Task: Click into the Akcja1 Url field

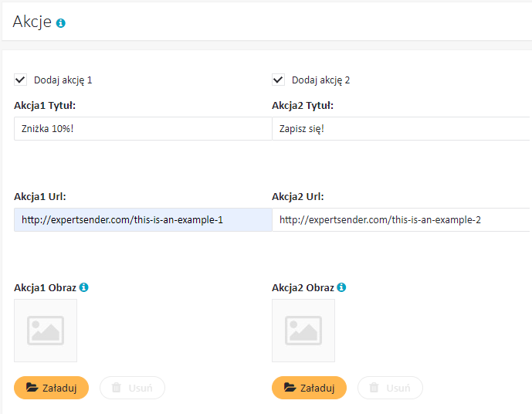Action: coord(143,220)
